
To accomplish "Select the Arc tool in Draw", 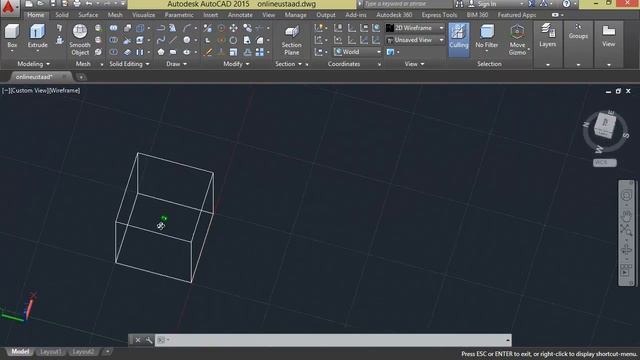I will pyautogui.click(x=187, y=28).
